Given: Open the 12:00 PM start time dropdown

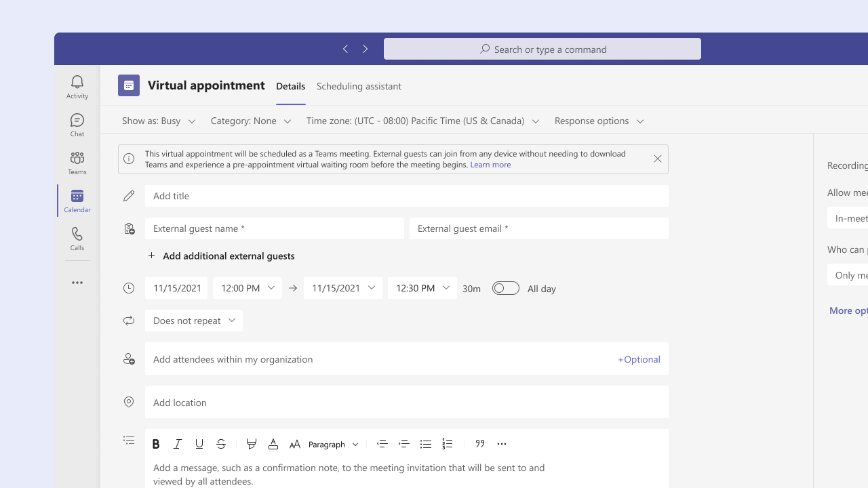Looking at the screenshot, I should (248, 288).
